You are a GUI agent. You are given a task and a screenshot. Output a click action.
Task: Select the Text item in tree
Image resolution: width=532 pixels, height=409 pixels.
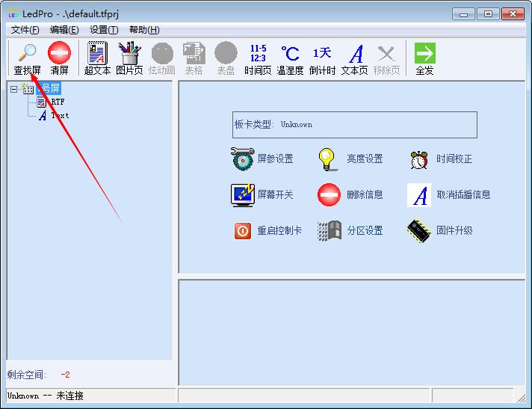[59, 115]
